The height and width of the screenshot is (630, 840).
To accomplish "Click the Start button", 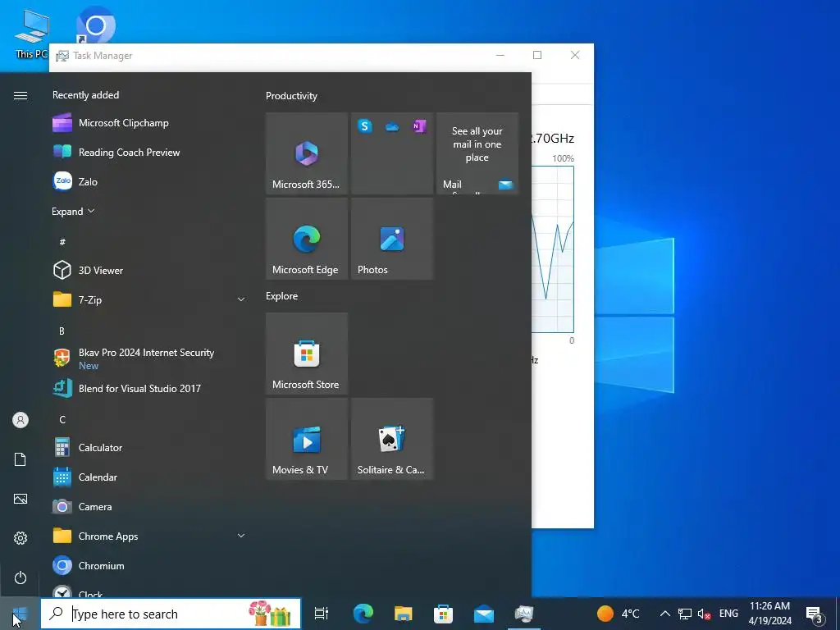I will click(x=20, y=614).
